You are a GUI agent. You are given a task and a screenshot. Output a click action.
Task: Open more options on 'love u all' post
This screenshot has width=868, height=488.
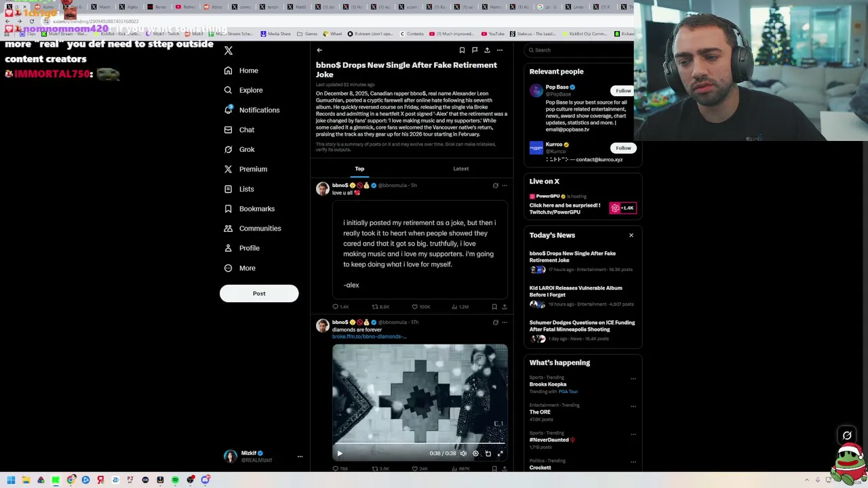[504, 186]
